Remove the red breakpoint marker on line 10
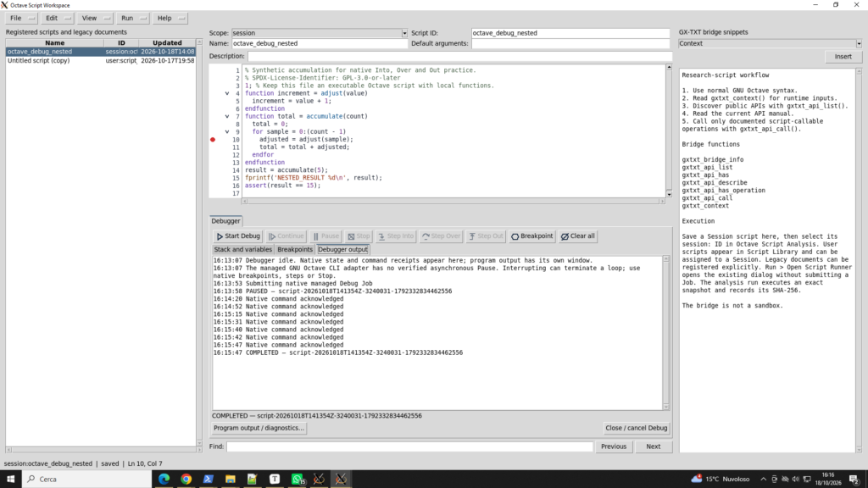The width and height of the screenshot is (868, 488). pyautogui.click(x=213, y=140)
